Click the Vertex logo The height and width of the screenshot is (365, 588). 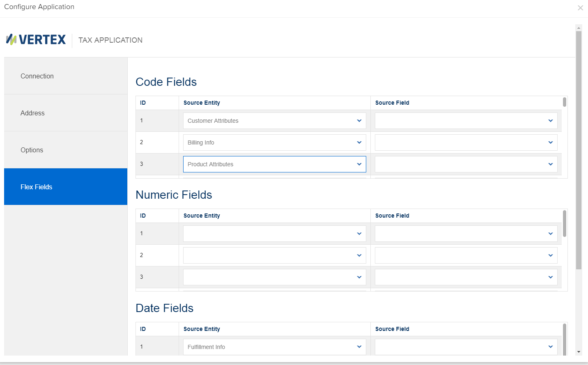point(35,39)
